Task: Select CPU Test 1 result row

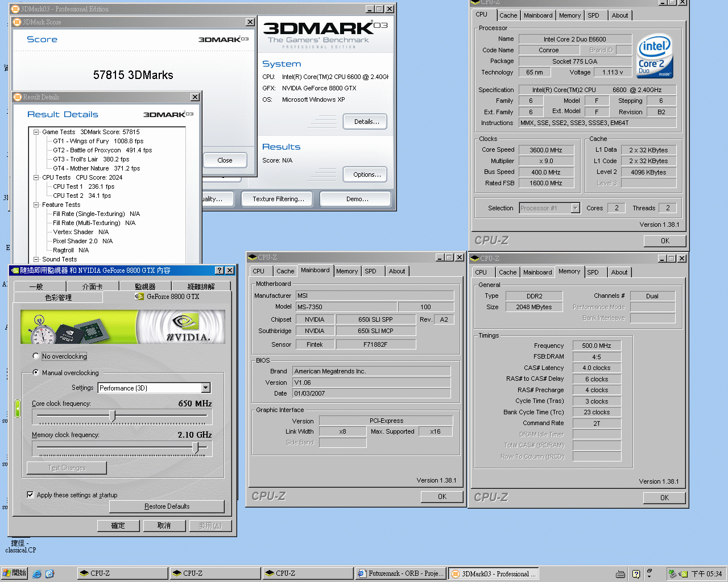Action: pos(84,186)
